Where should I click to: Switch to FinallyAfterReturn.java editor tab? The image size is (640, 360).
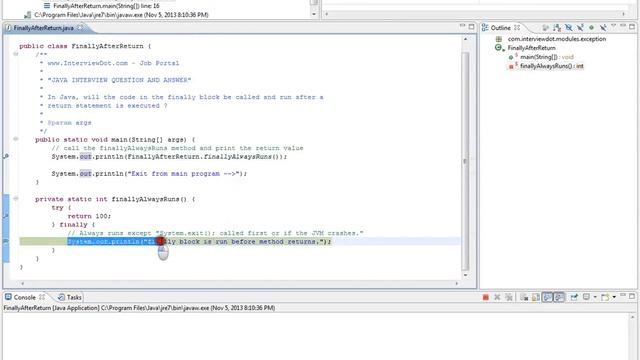coord(44,28)
